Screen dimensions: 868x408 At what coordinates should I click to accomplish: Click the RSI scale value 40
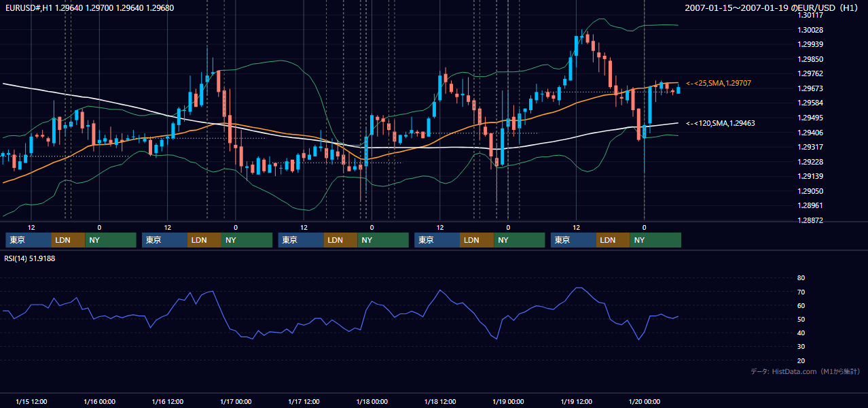click(801, 333)
